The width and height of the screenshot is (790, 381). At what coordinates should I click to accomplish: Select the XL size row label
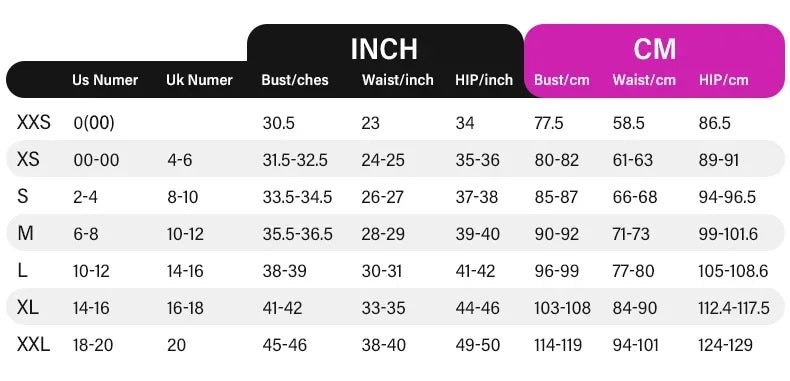pyautogui.click(x=28, y=307)
